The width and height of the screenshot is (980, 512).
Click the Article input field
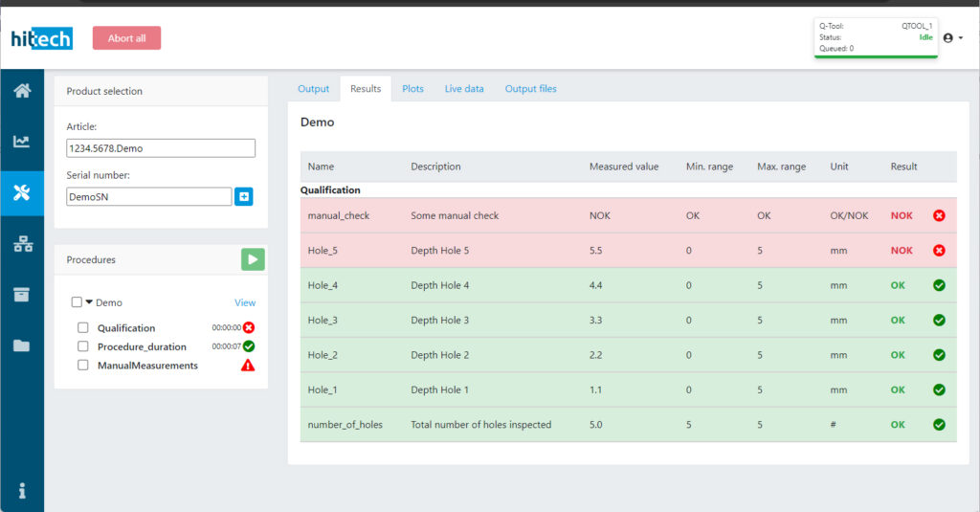click(x=161, y=148)
